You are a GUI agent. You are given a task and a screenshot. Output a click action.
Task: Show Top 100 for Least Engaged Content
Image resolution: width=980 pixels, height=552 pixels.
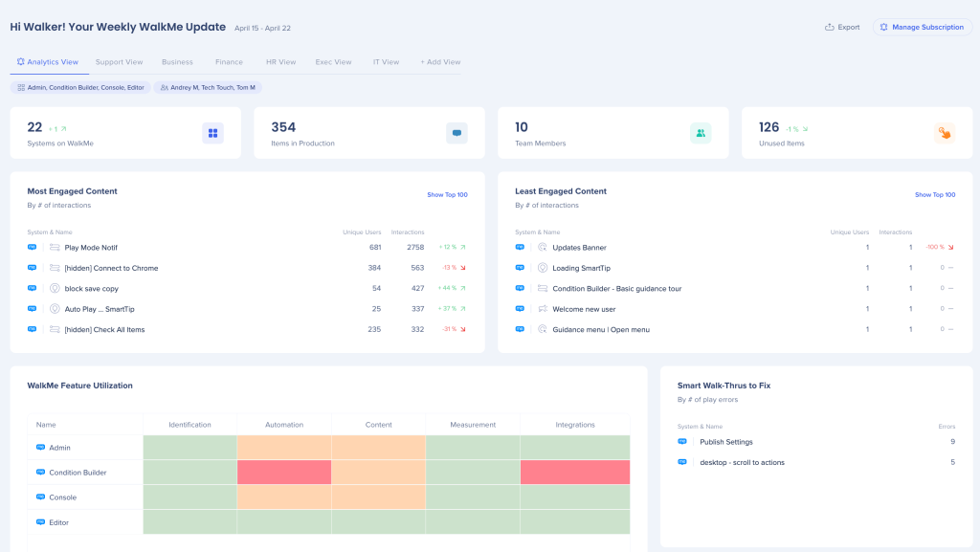coord(934,195)
